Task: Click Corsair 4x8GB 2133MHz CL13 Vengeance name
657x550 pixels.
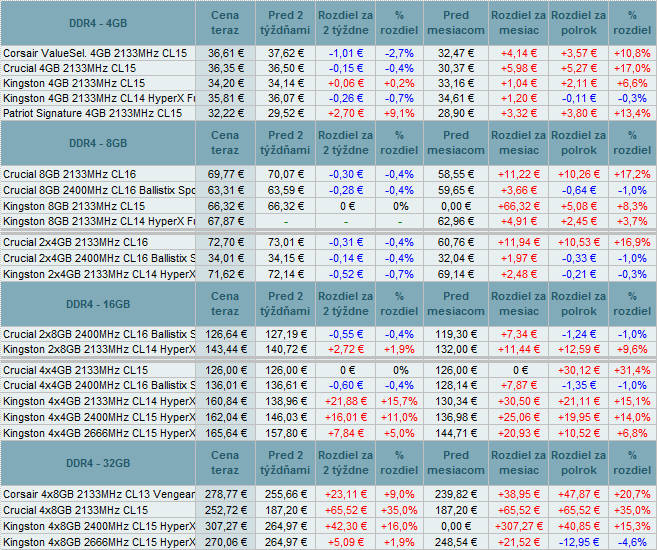Action: click(99, 494)
